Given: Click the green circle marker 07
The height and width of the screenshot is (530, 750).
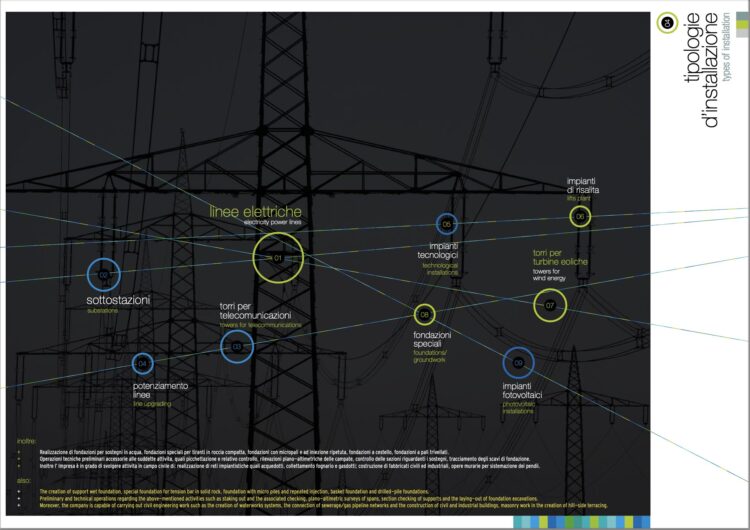Looking at the screenshot, I should pyautogui.click(x=549, y=305).
